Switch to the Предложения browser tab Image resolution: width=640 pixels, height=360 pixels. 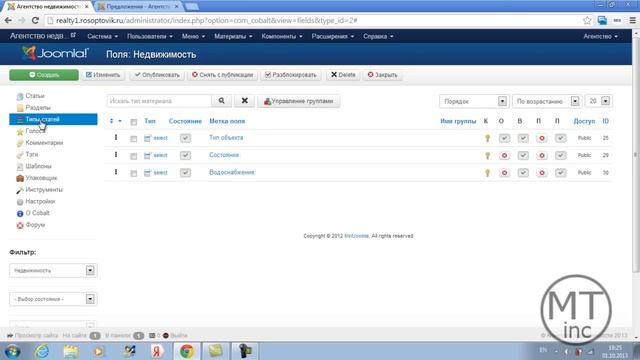tap(138, 7)
